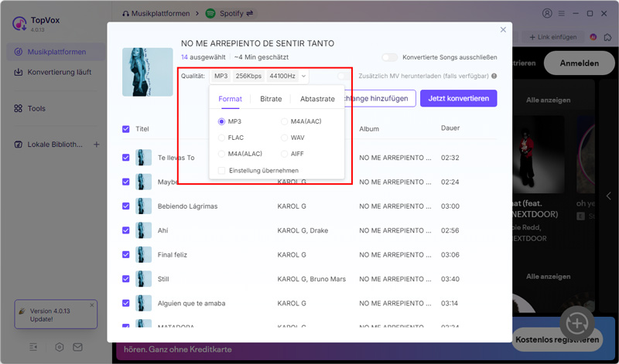Switch to the Abtastrate tab
619x364 pixels.
[317, 99]
